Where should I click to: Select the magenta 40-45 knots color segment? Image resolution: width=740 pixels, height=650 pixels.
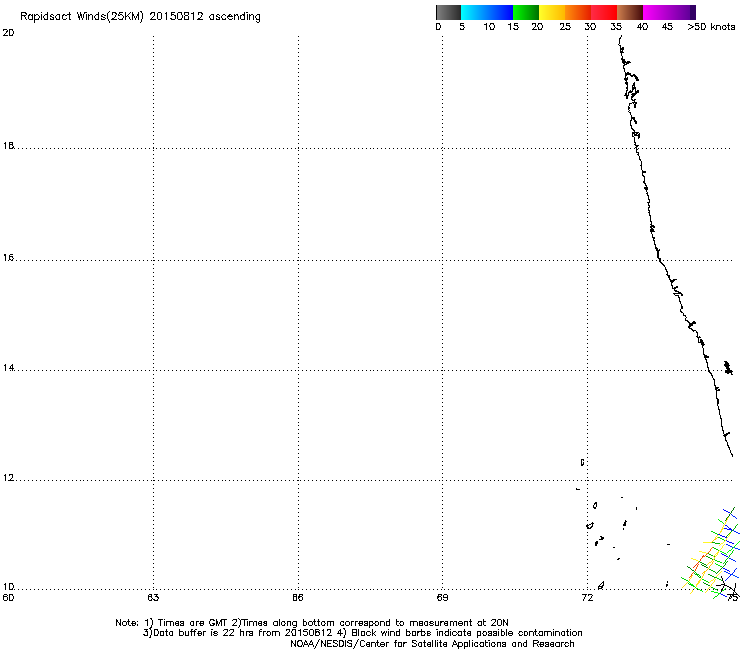coord(656,12)
